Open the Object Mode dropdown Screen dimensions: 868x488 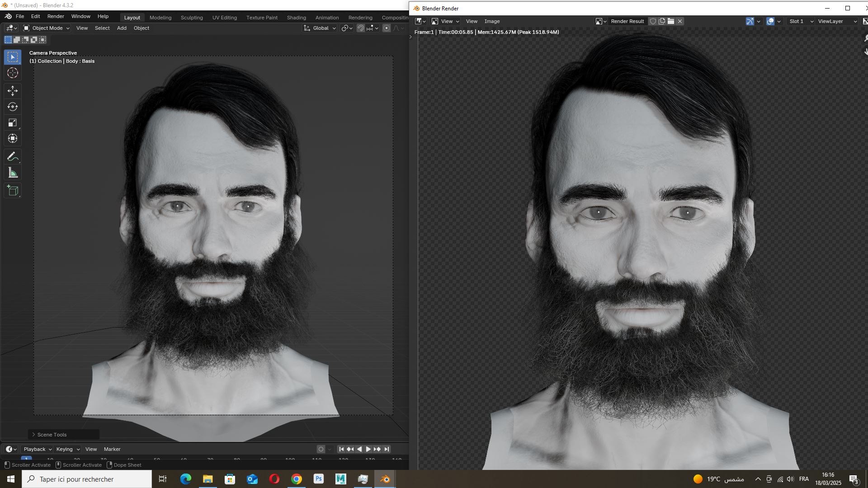(x=46, y=28)
